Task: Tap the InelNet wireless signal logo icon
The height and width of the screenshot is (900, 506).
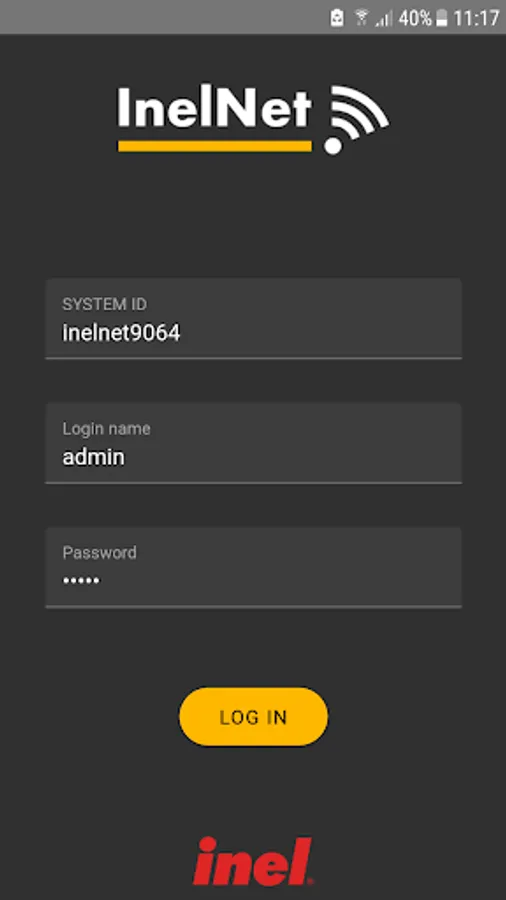Action: click(x=357, y=120)
